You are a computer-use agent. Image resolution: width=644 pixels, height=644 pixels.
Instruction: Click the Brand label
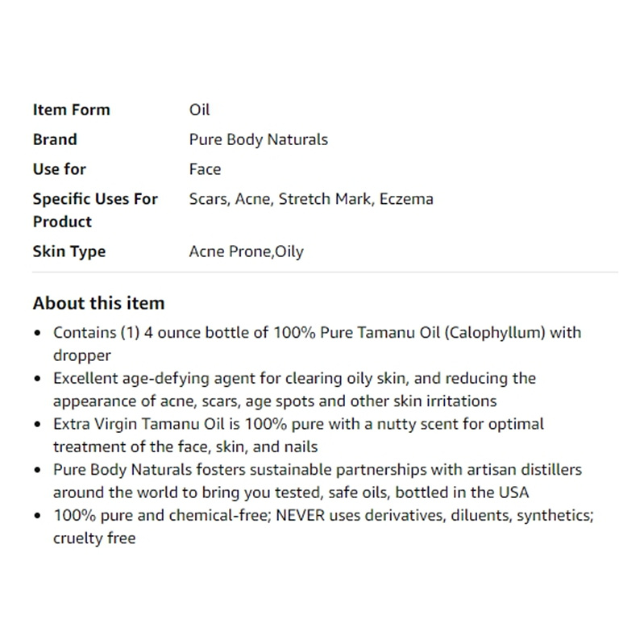click(x=55, y=139)
